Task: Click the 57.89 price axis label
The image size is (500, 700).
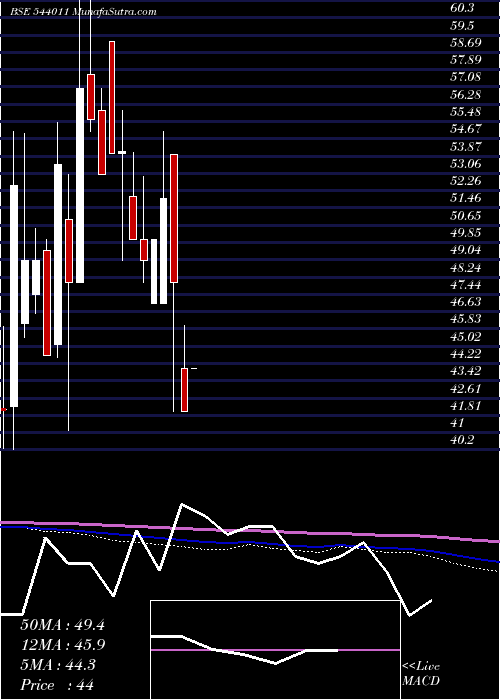Action: pos(468,60)
